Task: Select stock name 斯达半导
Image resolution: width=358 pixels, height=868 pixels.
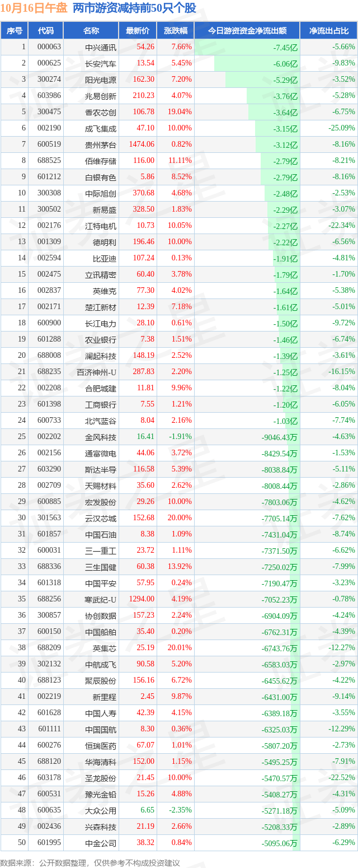Action: [x=101, y=469]
